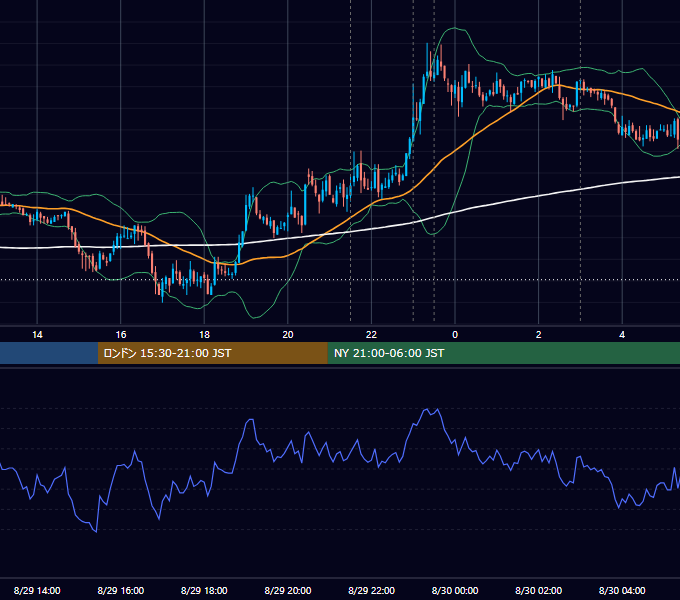Click the 8/29 22:00 date label
This screenshot has height=600, width=680.
pyautogui.click(x=371, y=590)
